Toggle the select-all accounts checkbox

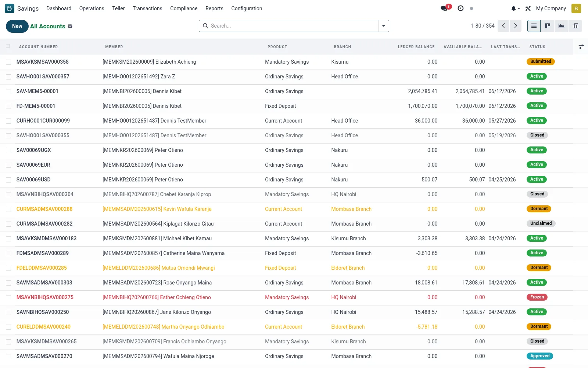pyautogui.click(x=8, y=46)
